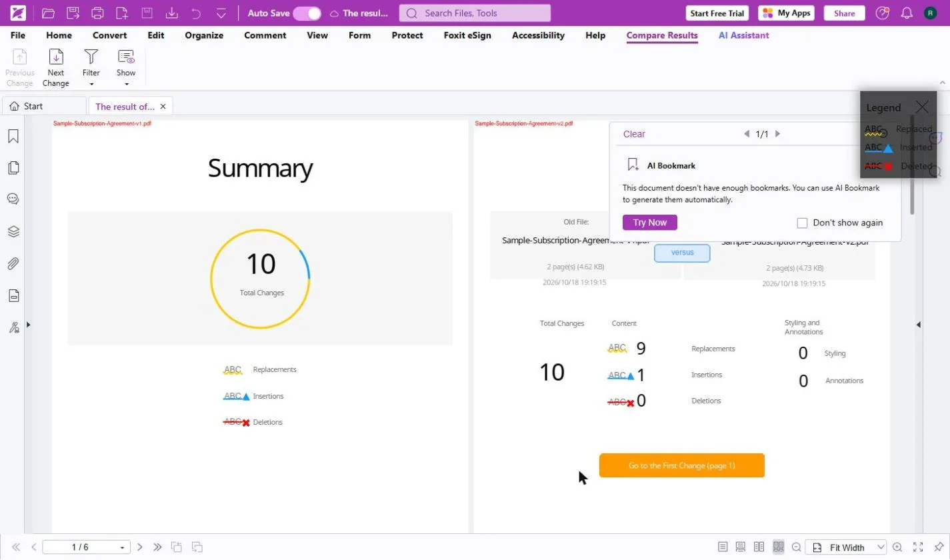The height and width of the screenshot is (560, 950).
Task: Check the Don't show again box
Action: click(803, 223)
